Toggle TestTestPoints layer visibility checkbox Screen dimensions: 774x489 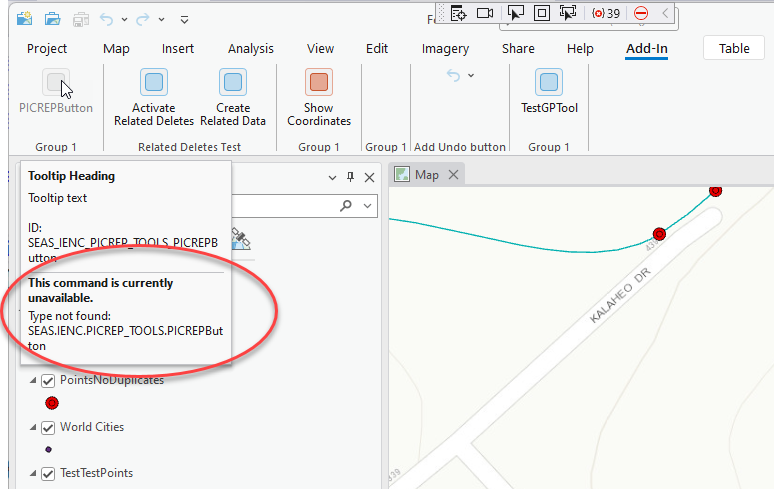[x=48, y=474]
